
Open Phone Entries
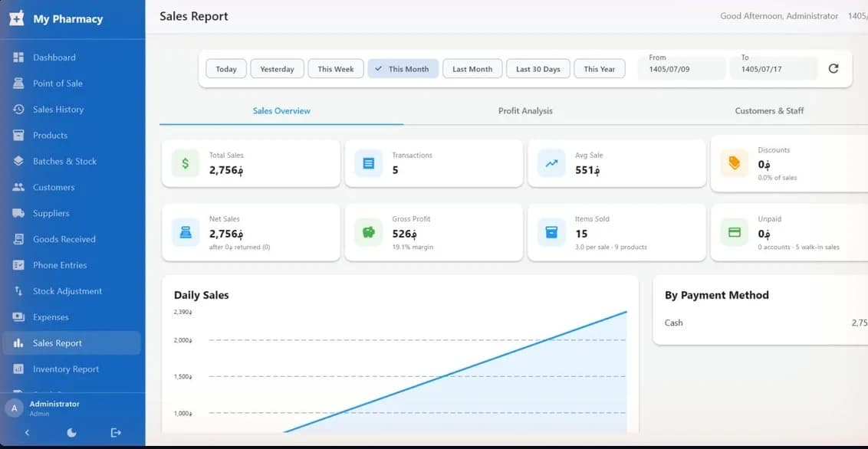(72, 265)
